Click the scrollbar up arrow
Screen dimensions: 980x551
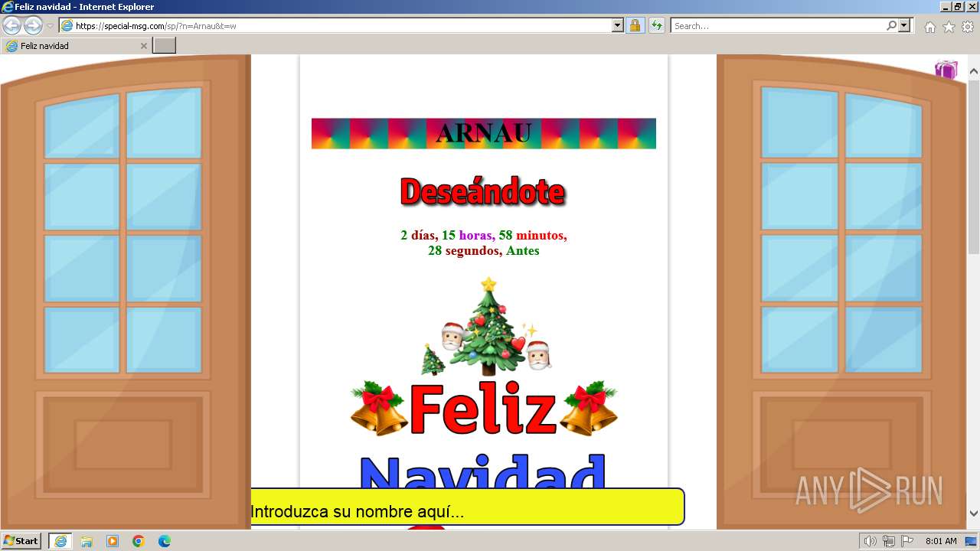[x=974, y=72]
